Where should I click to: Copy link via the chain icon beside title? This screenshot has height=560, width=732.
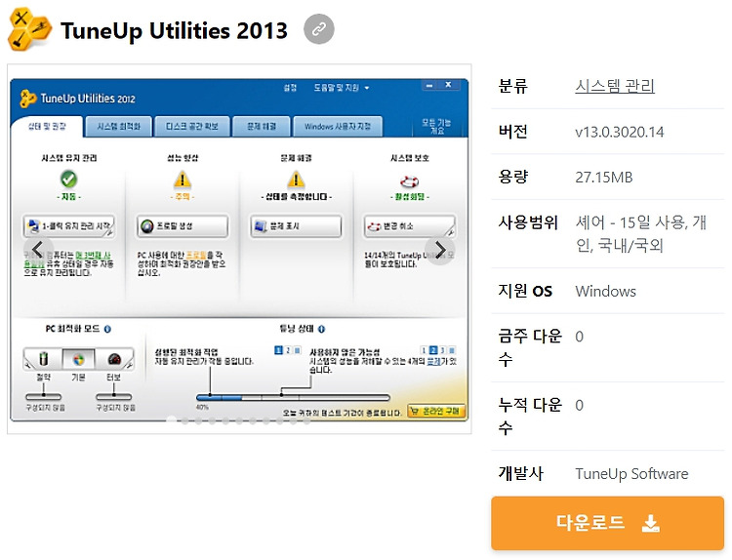click(x=319, y=29)
